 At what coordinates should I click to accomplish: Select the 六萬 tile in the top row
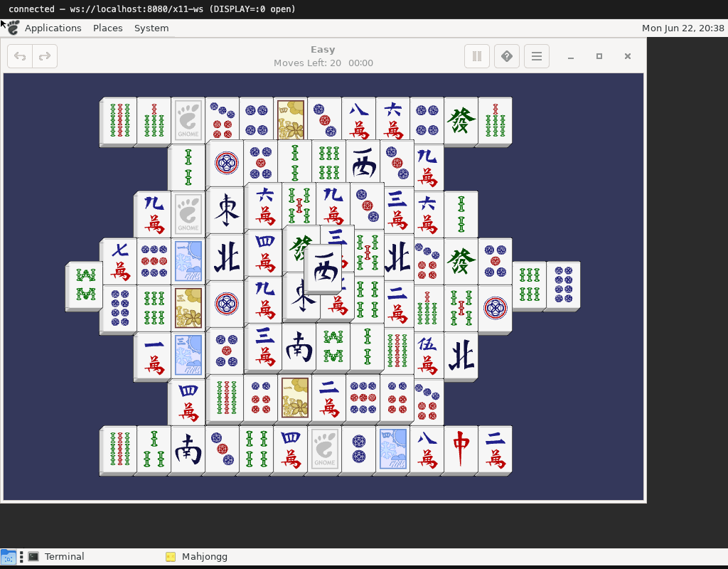point(392,120)
